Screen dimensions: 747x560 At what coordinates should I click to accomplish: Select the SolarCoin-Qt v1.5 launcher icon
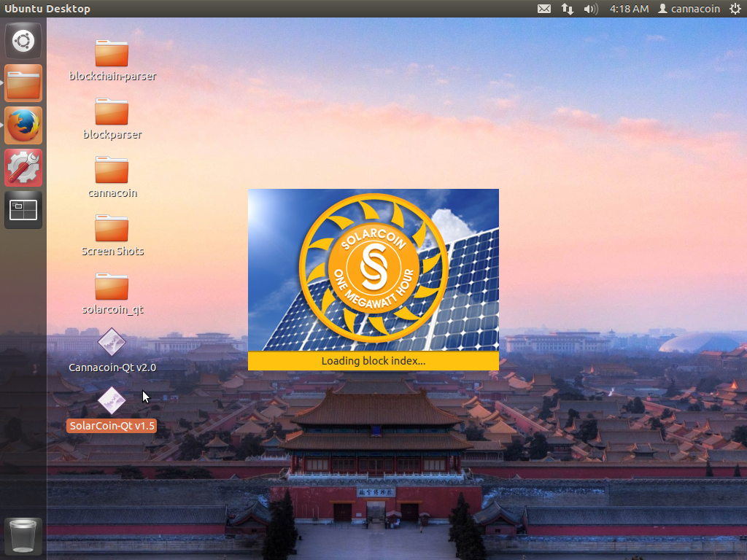(x=112, y=400)
